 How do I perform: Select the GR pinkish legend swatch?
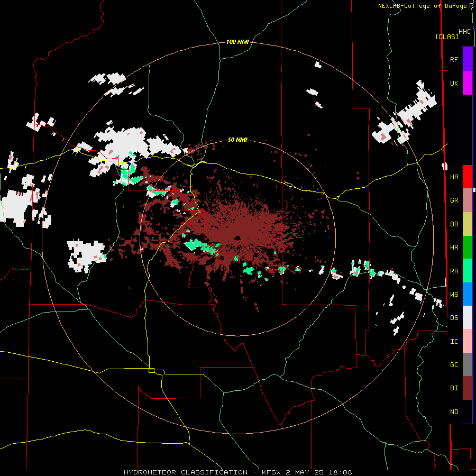[467, 200]
